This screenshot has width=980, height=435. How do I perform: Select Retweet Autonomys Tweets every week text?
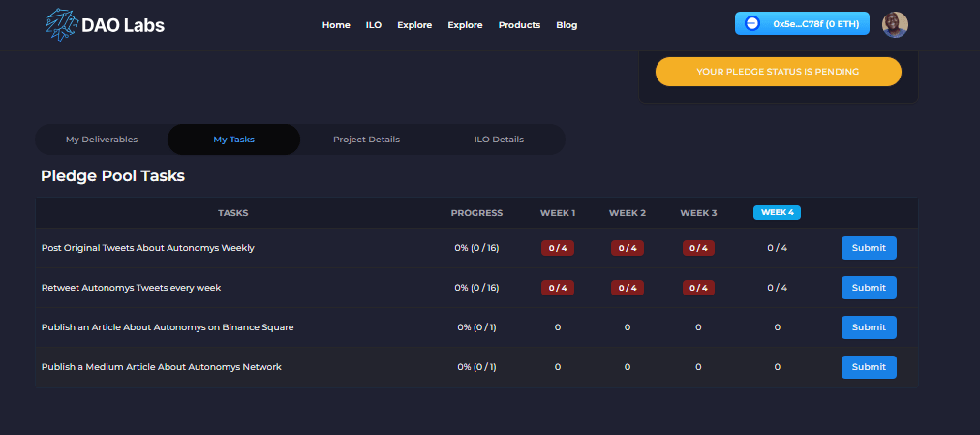(132, 288)
